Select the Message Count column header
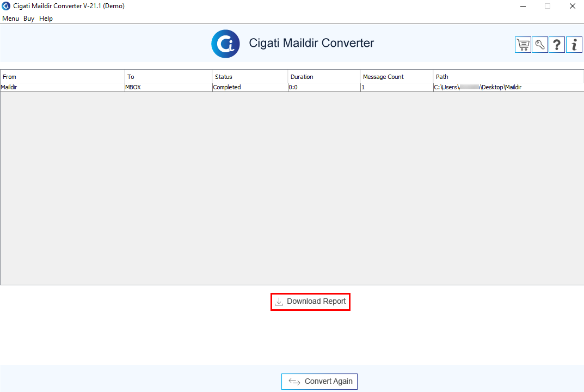Viewport: 584px width, 392px height. [397, 77]
